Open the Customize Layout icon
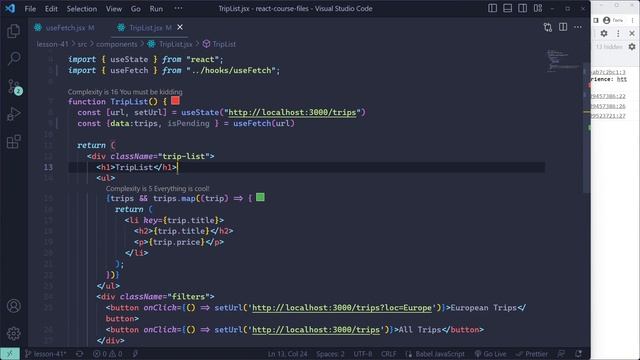The image size is (640, 360). pos(538,8)
